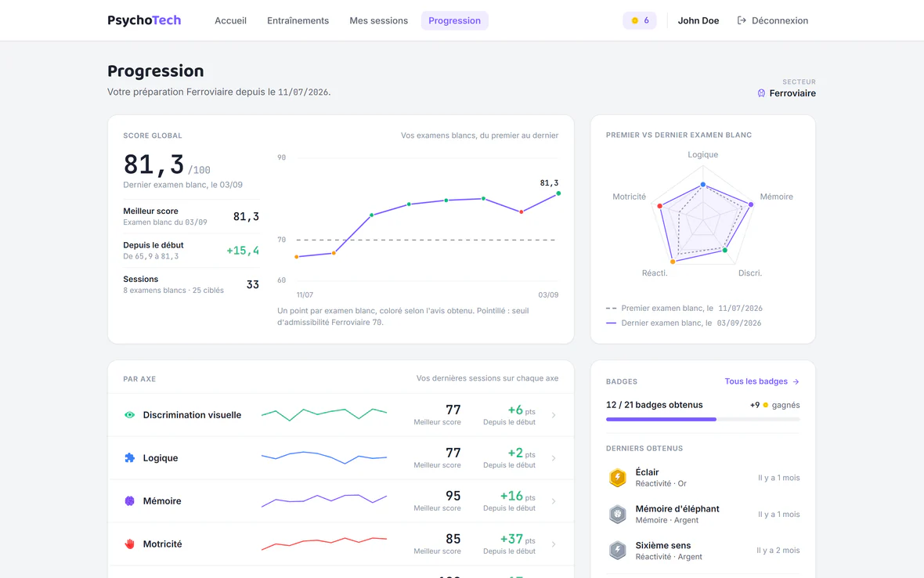Click the "Dernier examen blanc, le 03/09/2026" legend
The height and width of the screenshot is (578, 924).
684,323
